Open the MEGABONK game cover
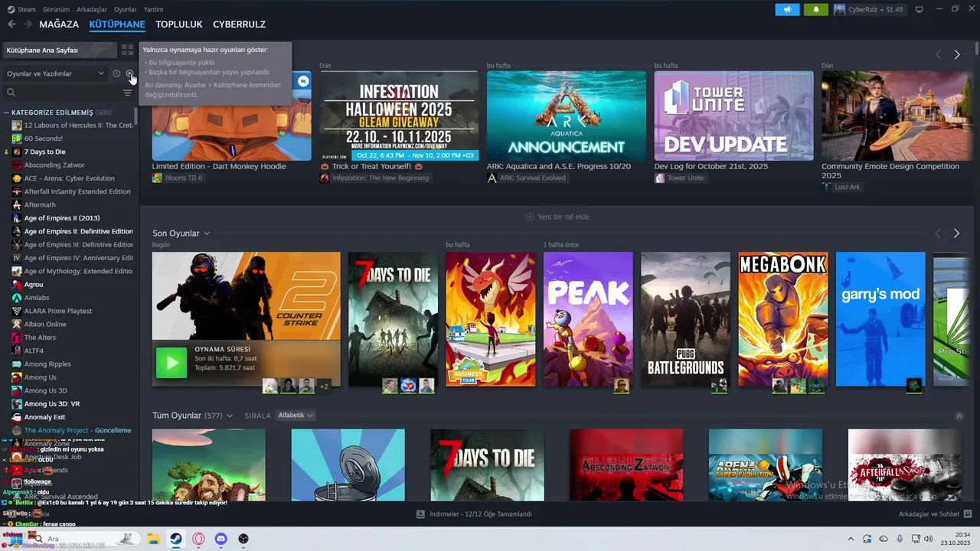The width and height of the screenshot is (980, 551). (783, 319)
